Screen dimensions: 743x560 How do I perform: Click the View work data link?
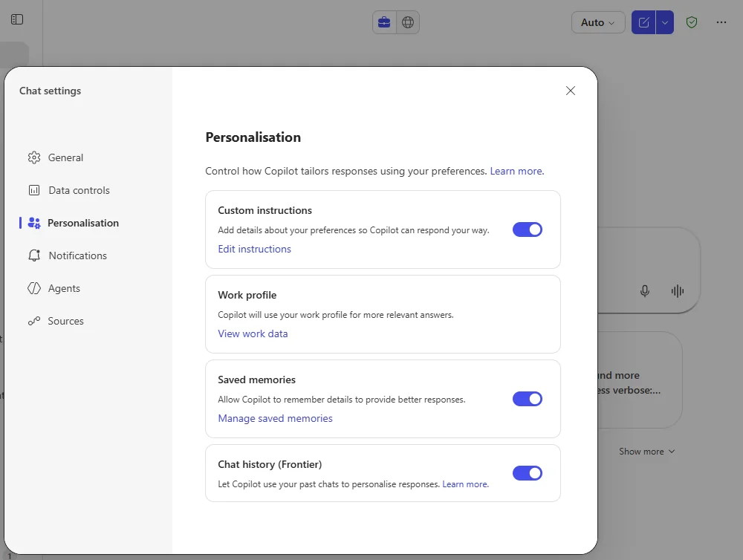(x=253, y=333)
